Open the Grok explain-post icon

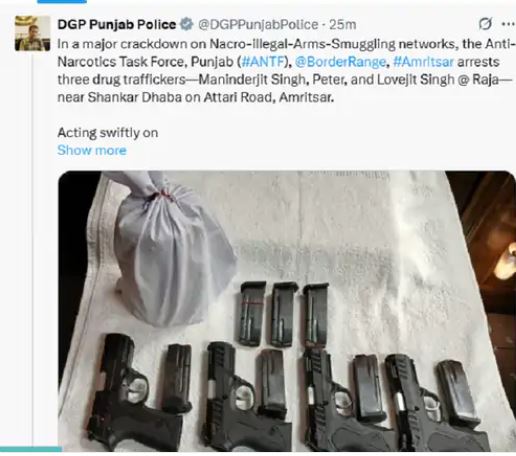485,24
